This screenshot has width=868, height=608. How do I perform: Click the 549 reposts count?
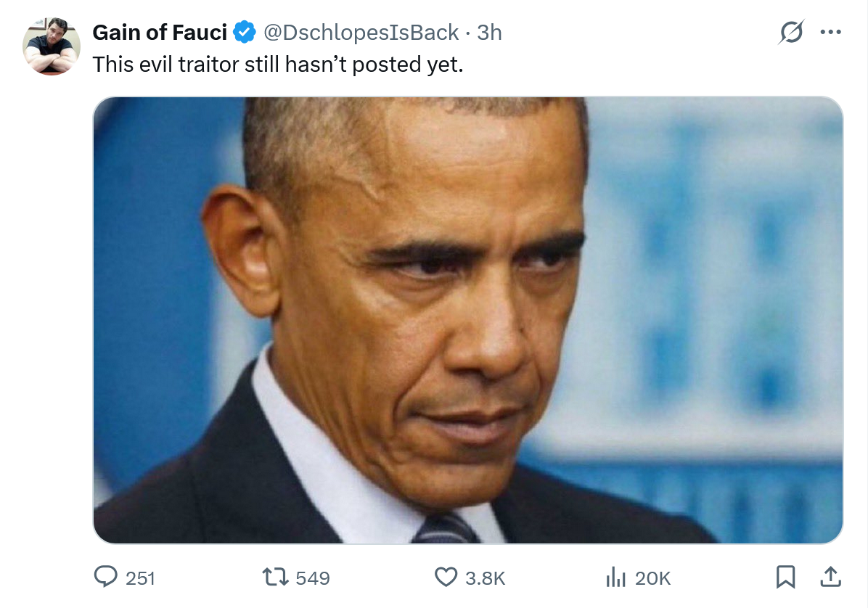(313, 578)
